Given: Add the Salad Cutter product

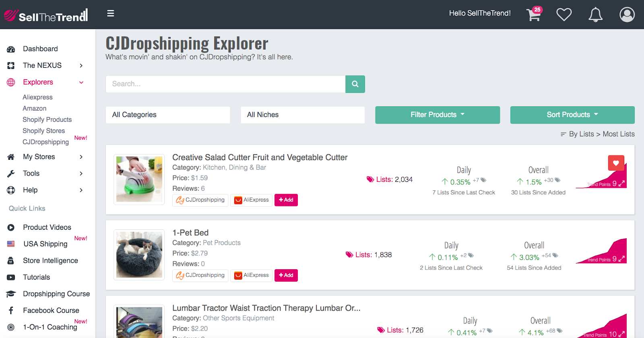Looking at the screenshot, I should click(x=286, y=200).
